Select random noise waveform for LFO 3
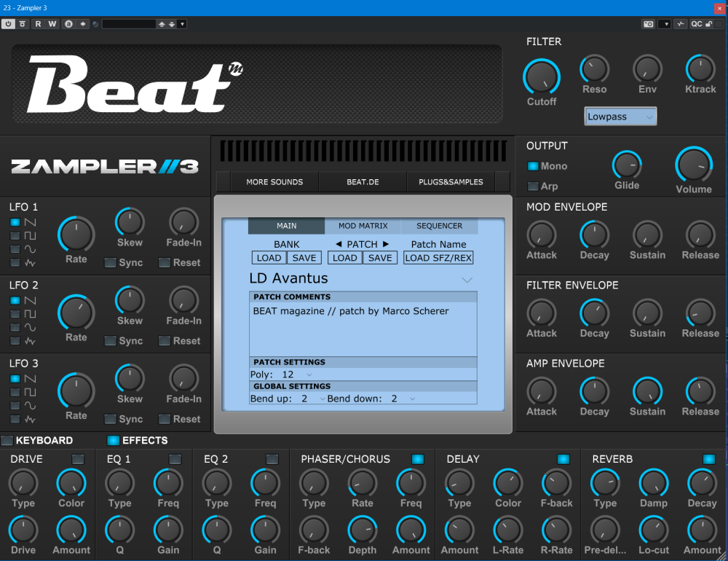Viewport: 728px width, 561px height. [x=15, y=419]
